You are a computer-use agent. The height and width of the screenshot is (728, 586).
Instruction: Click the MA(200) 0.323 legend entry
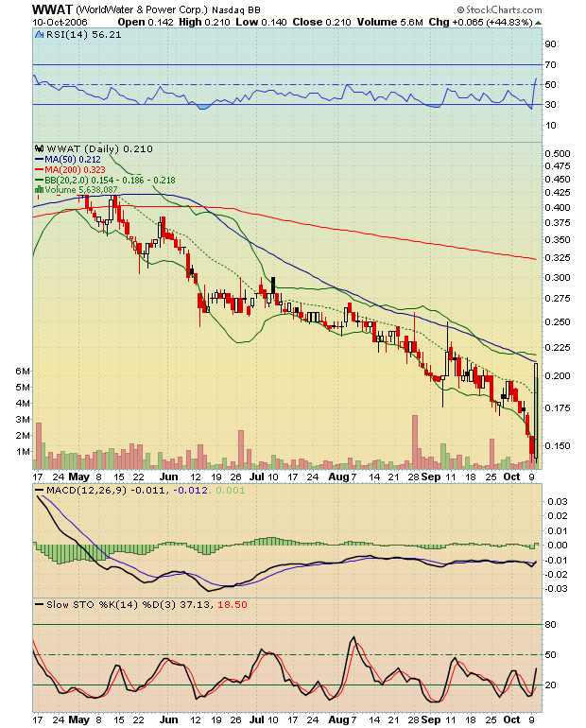click(x=71, y=169)
